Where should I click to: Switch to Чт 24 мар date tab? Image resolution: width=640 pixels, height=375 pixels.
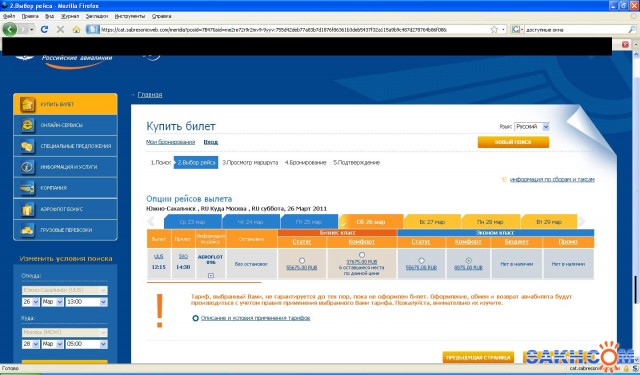pos(251,222)
